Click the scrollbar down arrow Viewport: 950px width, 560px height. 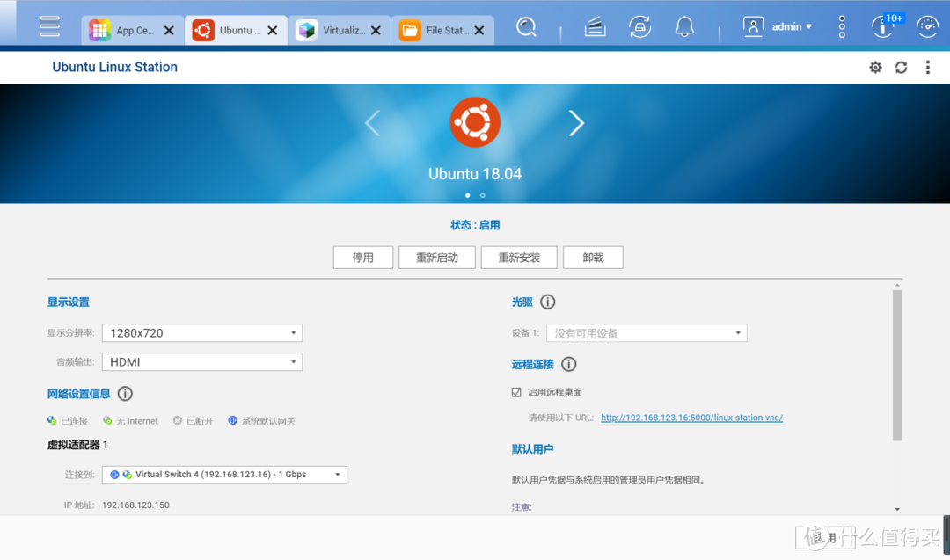click(897, 509)
